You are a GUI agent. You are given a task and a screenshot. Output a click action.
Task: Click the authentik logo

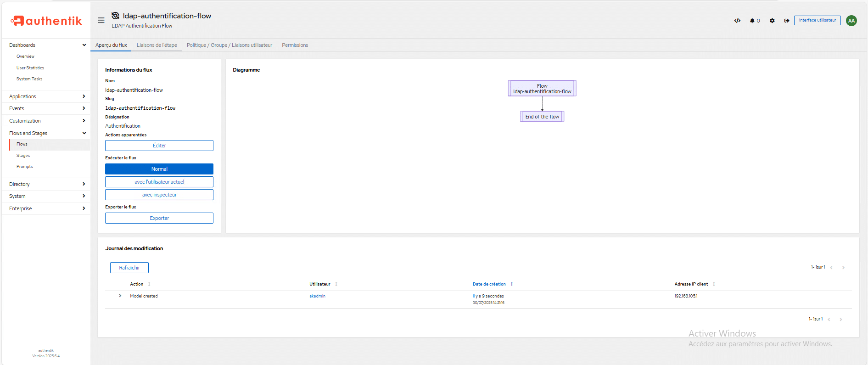click(46, 21)
